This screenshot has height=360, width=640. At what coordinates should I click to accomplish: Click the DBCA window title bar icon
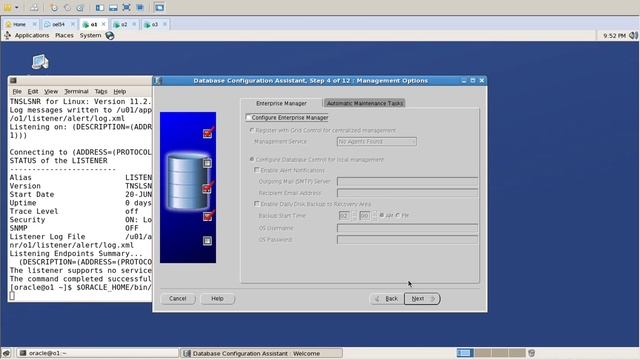(x=158, y=80)
